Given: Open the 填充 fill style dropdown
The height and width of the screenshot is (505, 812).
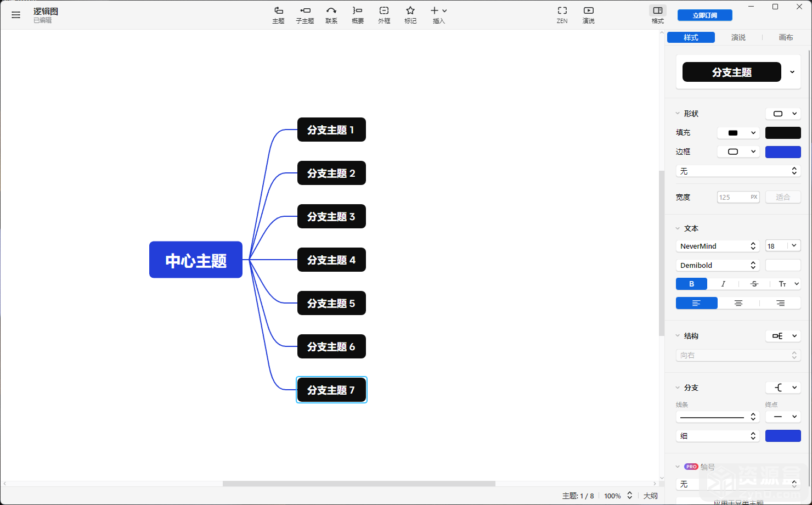Looking at the screenshot, I should (x=738, y=133).
